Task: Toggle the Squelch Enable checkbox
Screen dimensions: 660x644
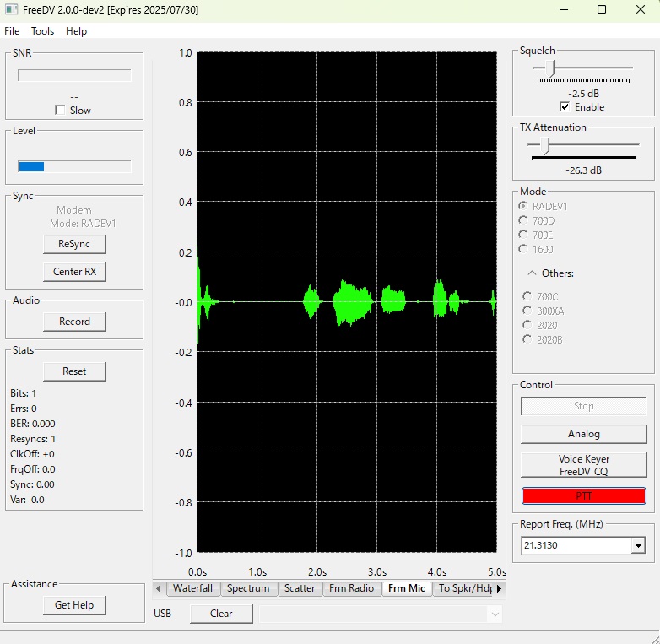Action: point(565,107)
